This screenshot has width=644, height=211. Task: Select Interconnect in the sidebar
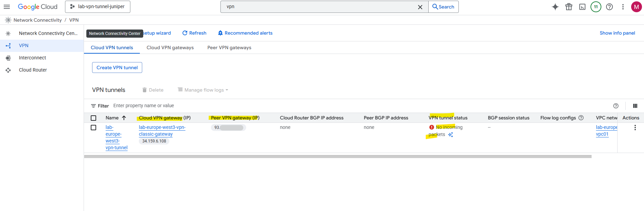click(42, 58)
